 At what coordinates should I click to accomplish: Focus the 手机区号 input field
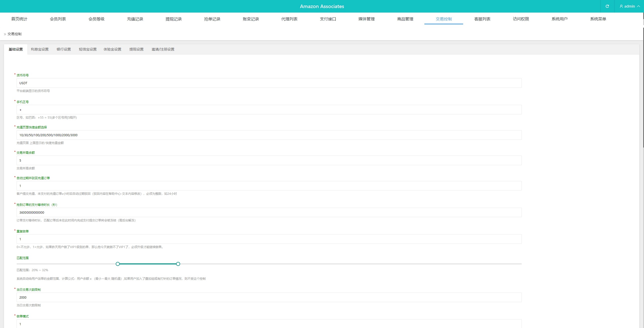point(269,110)
